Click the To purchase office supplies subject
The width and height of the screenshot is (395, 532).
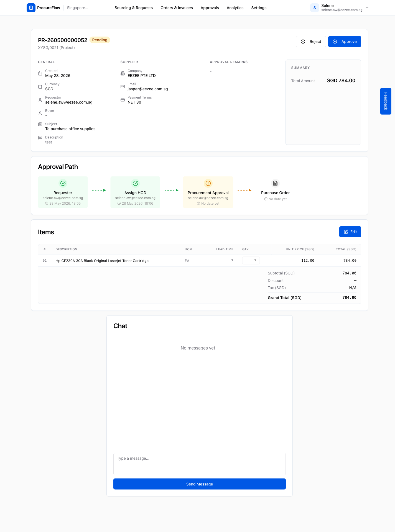tap(70, 129)
